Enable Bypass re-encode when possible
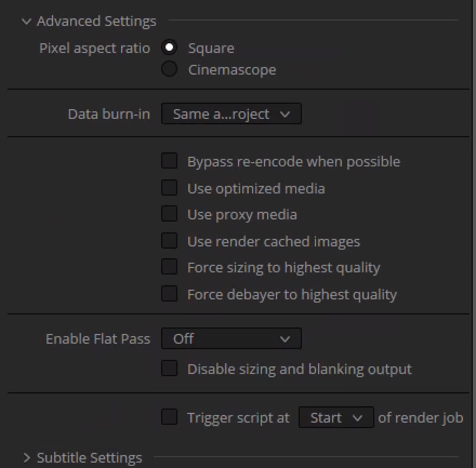 pyautogui.click(x=169, y=161)
